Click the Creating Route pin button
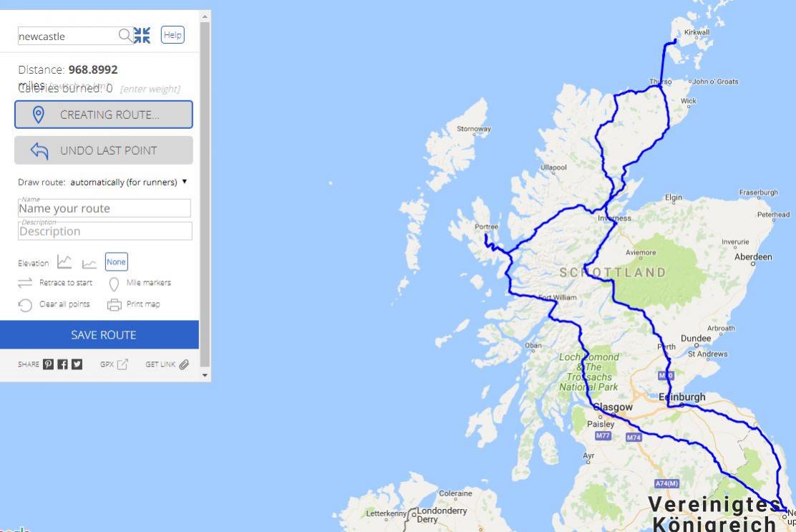 104,115
